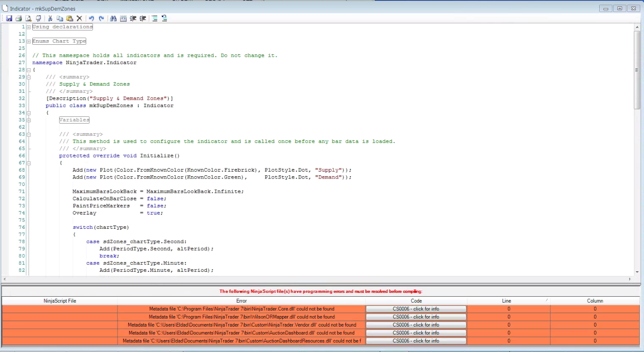Undo the last edit
The height and width of the screenshot is (352, 644).
pos(91,18)
